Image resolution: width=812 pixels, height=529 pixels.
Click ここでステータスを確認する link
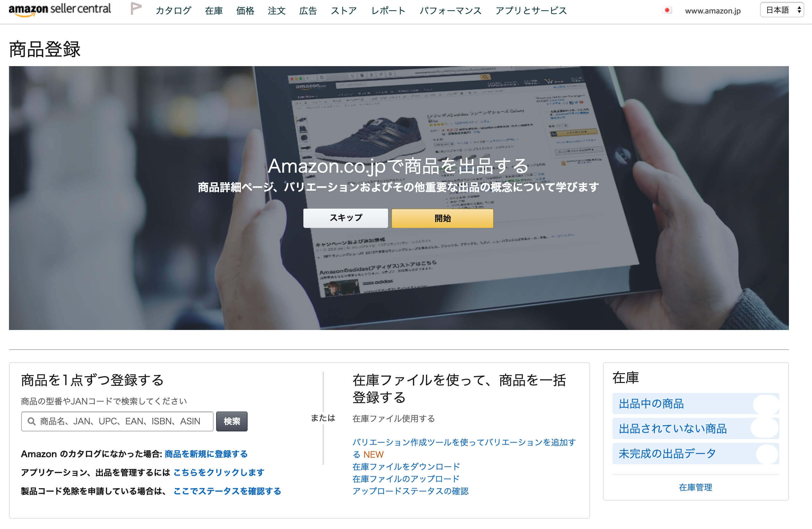227,491
